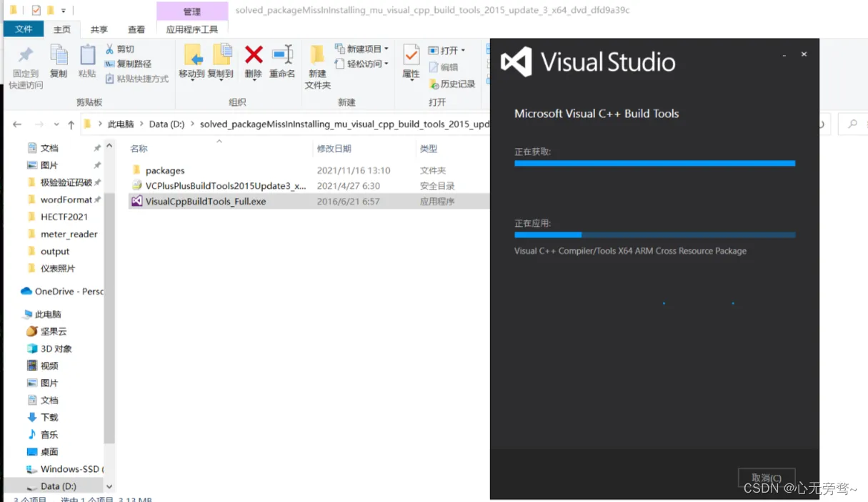Select 文档 pinned in quick access
The image size is (868, 502).
pos(49,148)
